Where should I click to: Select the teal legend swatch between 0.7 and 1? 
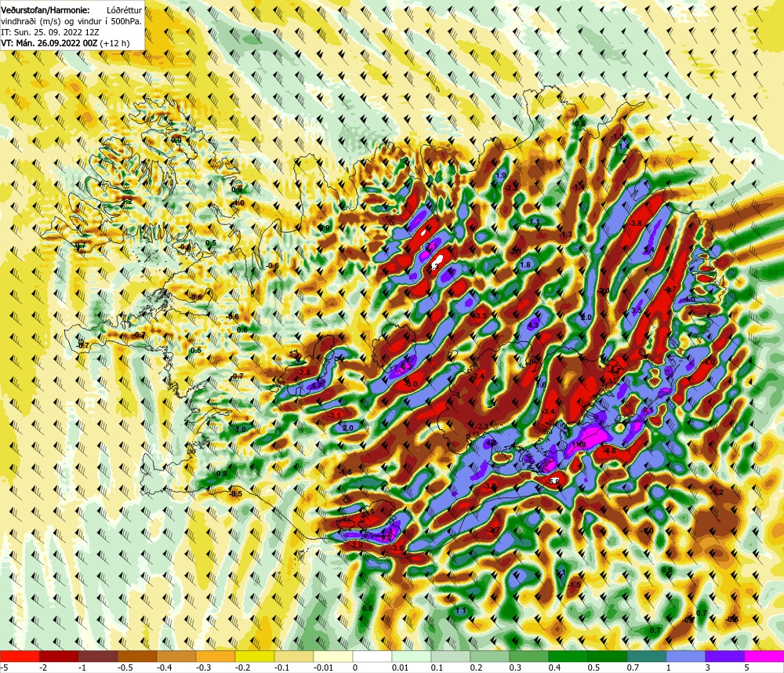(647, 656)
